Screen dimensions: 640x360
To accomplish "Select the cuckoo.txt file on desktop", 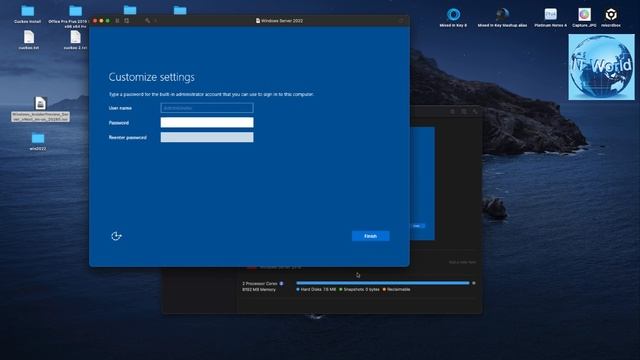I will point(29,37).
